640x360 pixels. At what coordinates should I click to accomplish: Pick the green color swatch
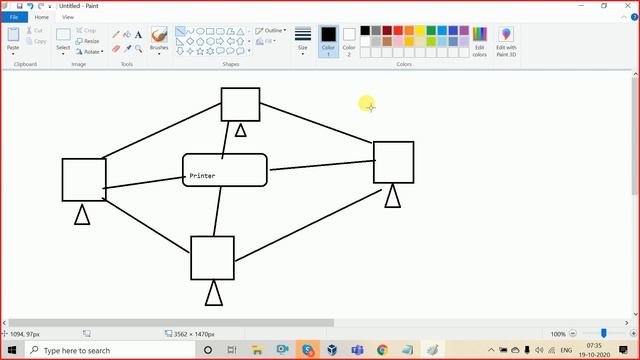[x=431, y=30]
